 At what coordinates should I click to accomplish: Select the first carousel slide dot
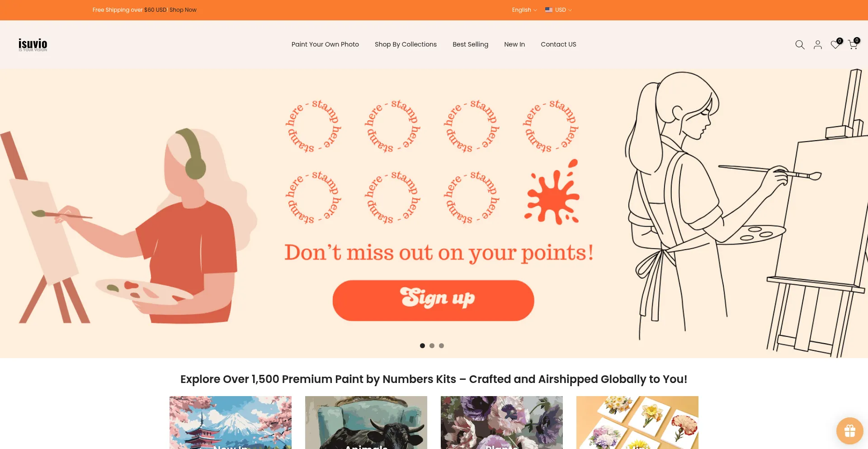click(422, 345)
